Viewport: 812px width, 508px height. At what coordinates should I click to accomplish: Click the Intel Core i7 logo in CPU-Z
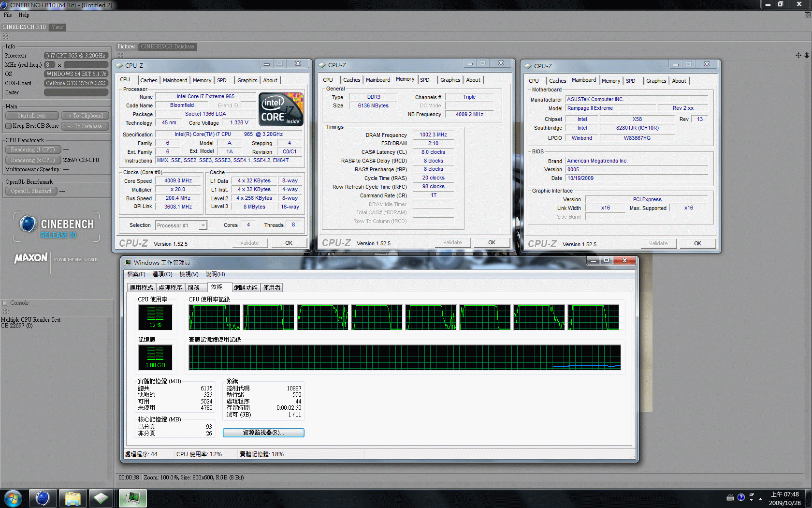281,109
